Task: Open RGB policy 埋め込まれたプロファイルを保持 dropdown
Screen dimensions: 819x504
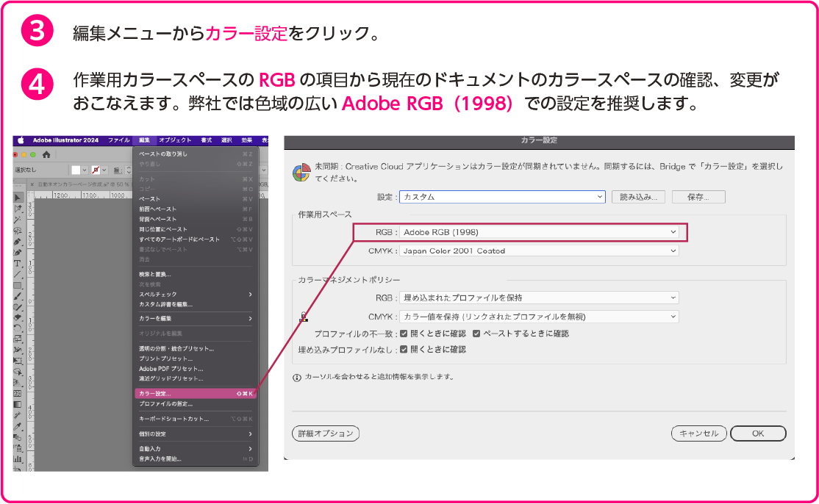Action: pyautogui.click(x=539, y=298)
